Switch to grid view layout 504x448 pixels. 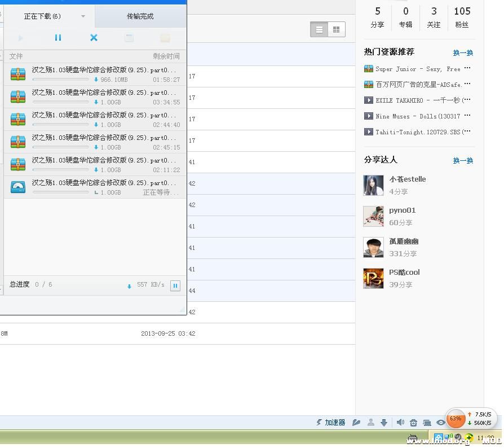tap(337, 29)
